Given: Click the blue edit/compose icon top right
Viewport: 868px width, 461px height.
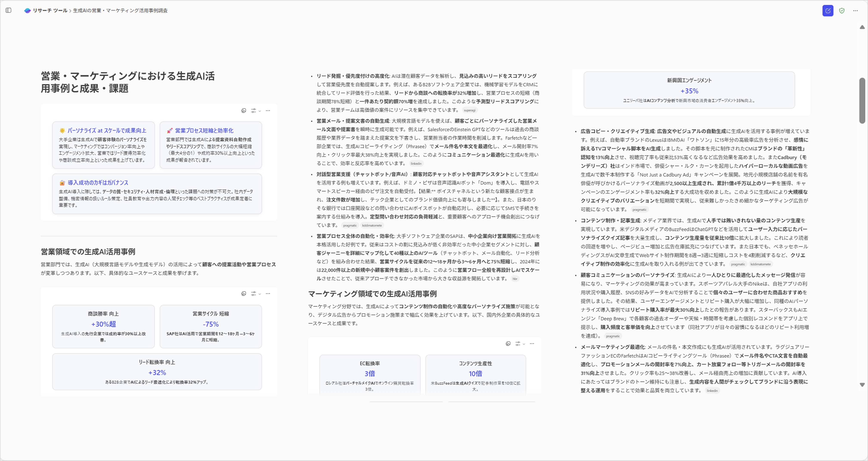Looking at the screenshot, I should point(827,10).
